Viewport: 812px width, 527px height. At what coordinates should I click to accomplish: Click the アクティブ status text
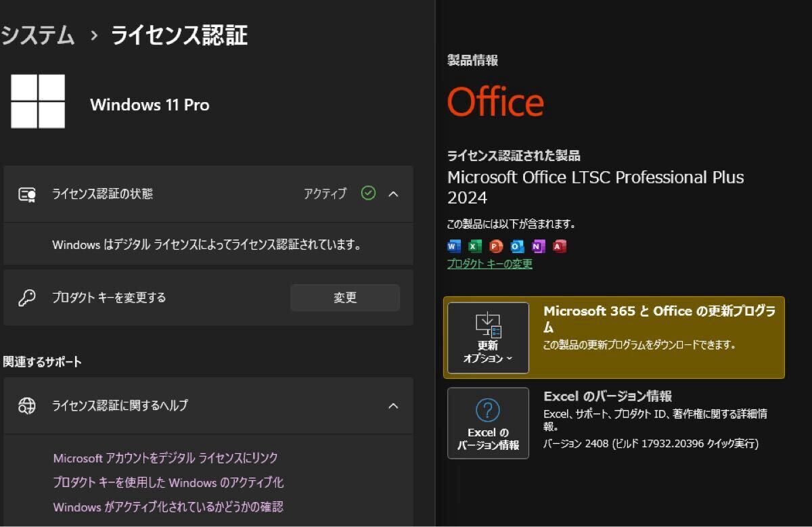(325, 194)
